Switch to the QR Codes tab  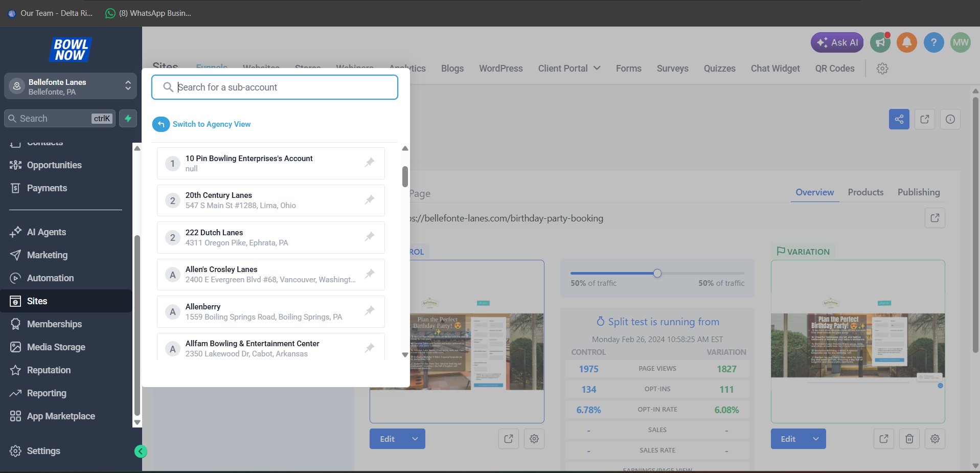click(x=835, y=69)
